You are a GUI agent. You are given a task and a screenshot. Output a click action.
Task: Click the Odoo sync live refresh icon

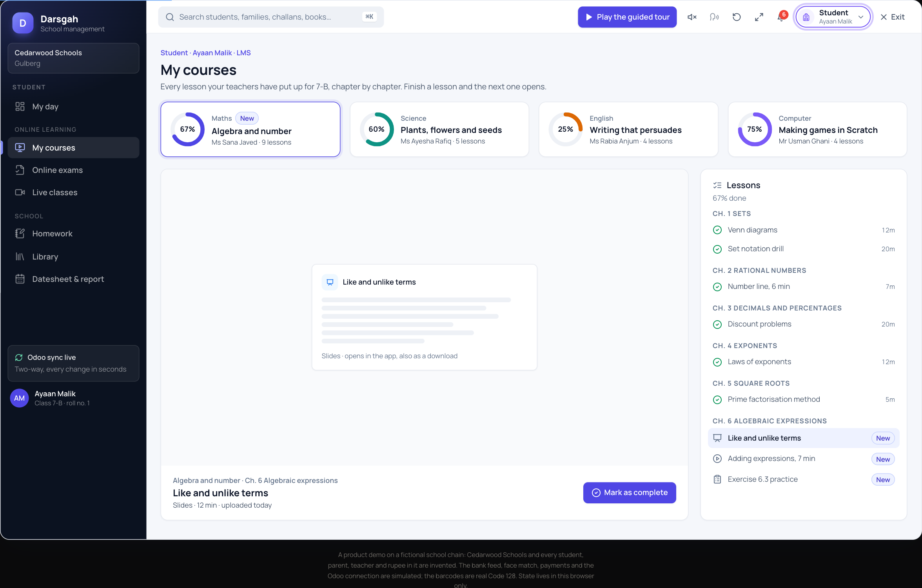pyautogui.click(x=19, y=358)
